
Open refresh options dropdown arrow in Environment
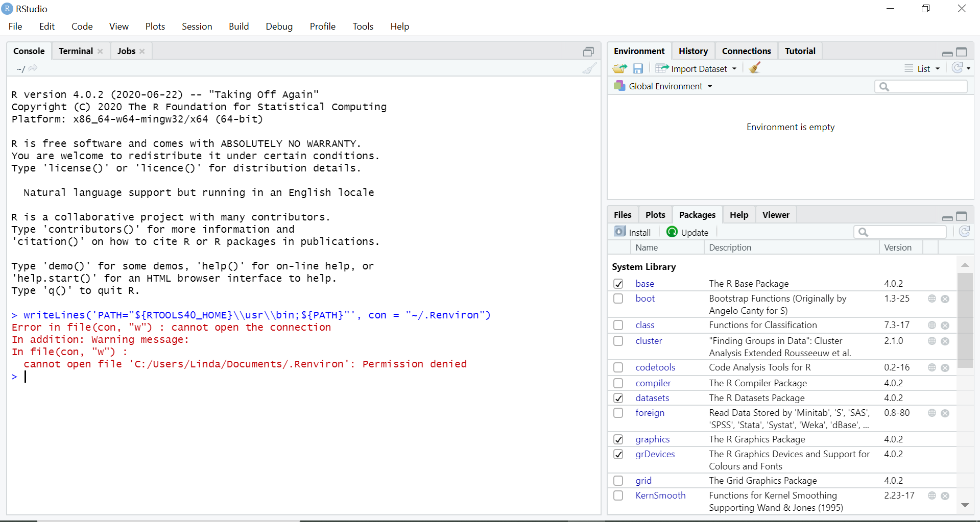tap(968, 68)
